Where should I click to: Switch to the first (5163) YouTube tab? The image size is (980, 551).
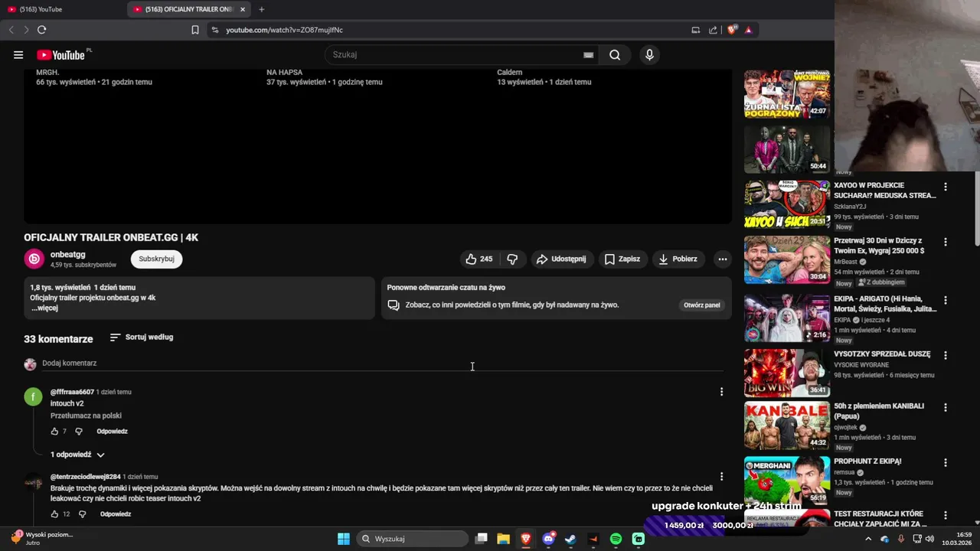tap(63, 9)
